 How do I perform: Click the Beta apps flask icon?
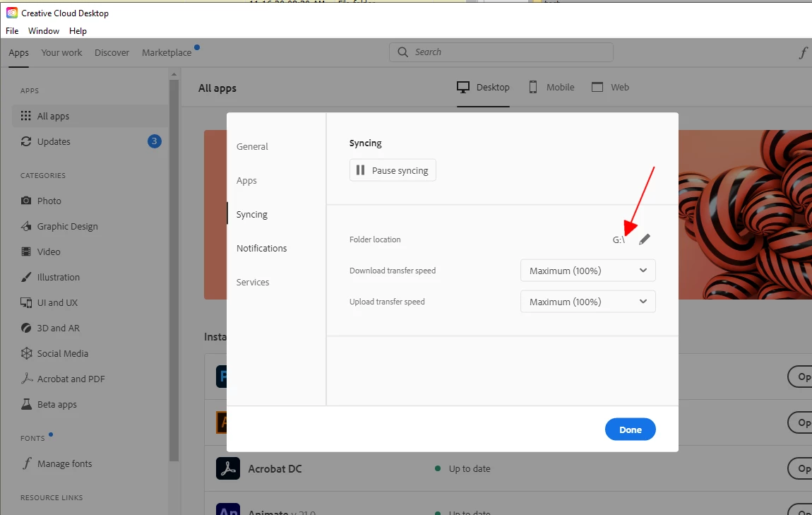click(25, 403)
